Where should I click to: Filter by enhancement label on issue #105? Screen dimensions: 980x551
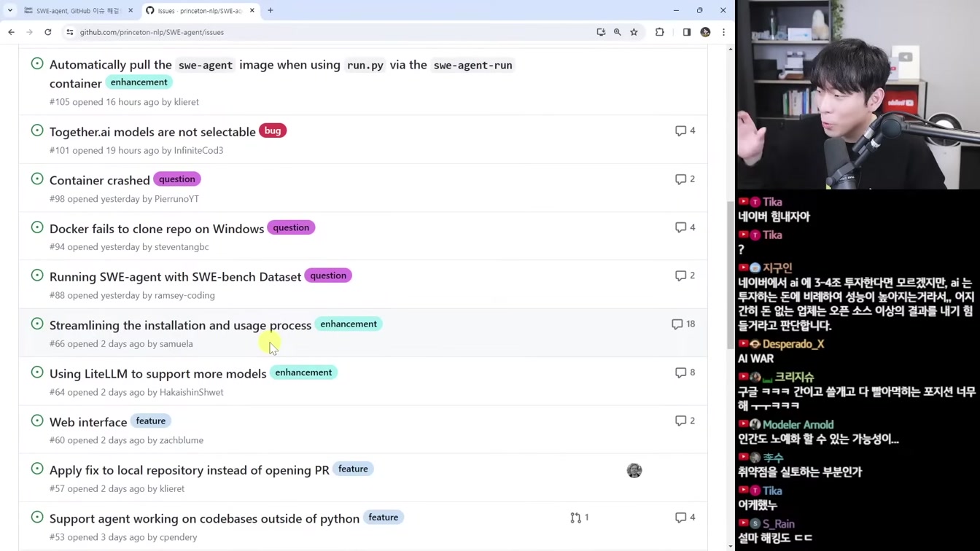click(x=139, y=82)
